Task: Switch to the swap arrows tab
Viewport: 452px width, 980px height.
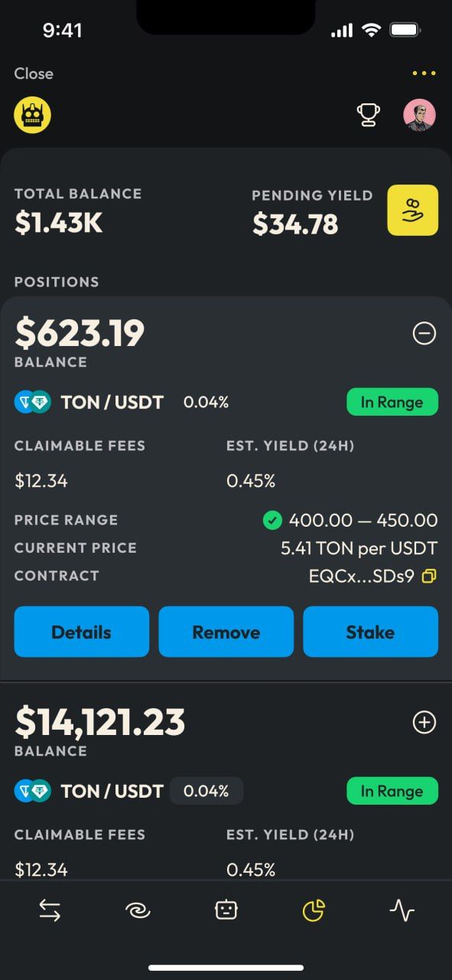Action: [x=50, y=910]
